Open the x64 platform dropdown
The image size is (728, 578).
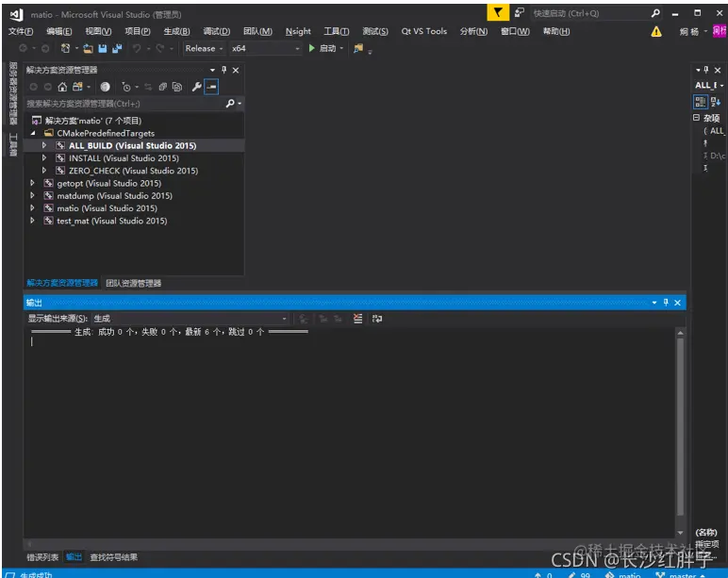pos(265,48)
